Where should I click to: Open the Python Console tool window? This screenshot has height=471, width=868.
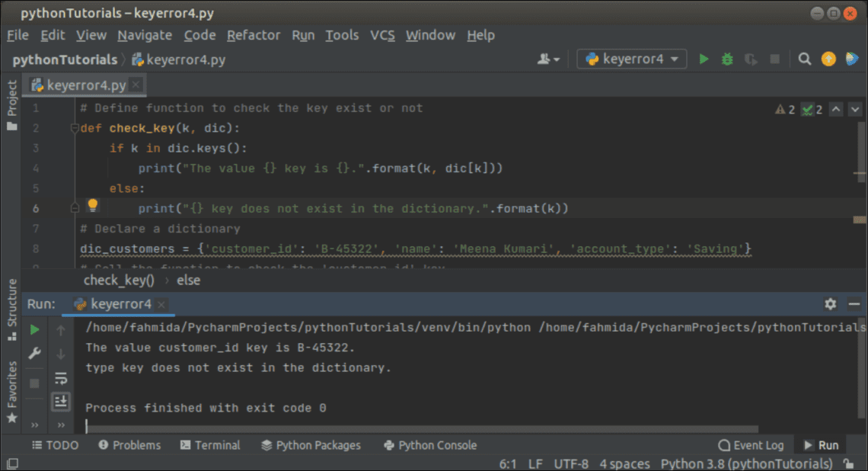coord(429,445)
